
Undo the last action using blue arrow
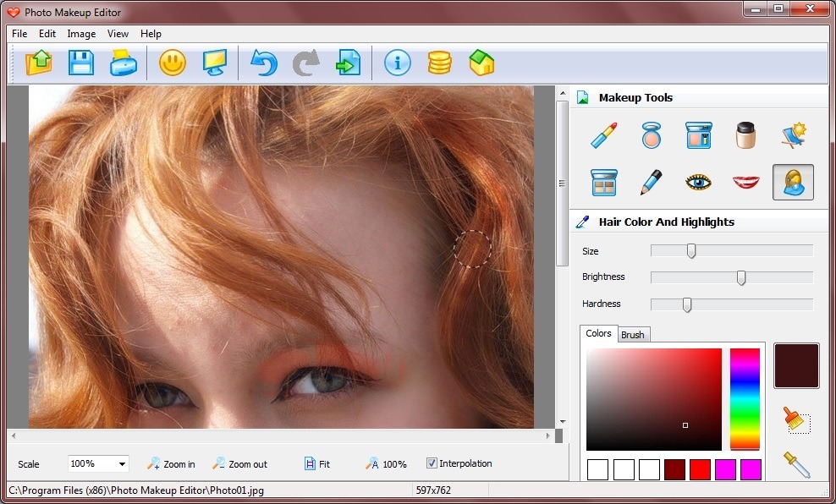(263, 63)
